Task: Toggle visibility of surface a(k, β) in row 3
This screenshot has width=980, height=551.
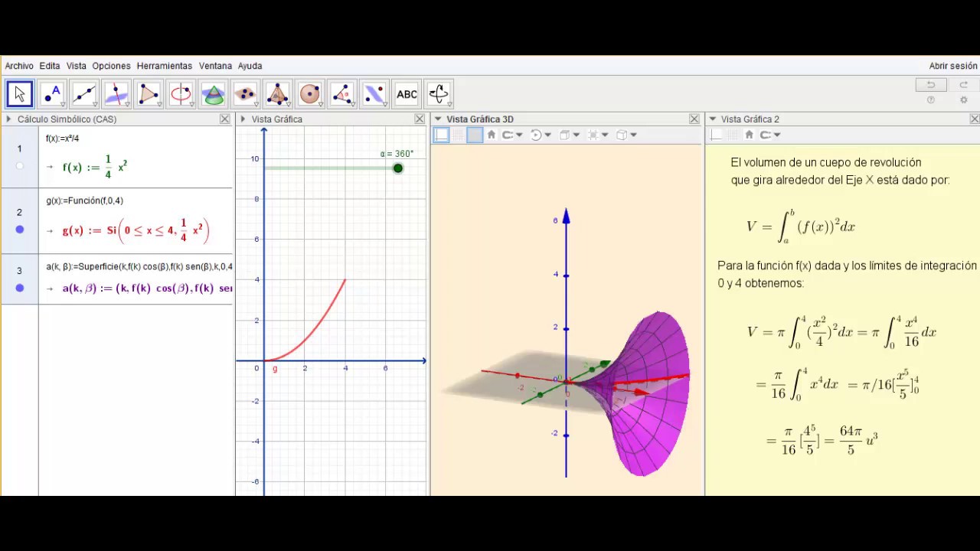Action: [20, 288]
